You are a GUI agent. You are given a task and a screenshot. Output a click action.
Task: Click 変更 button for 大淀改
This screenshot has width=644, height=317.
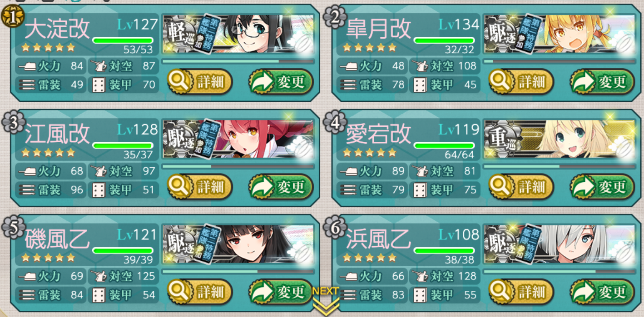(281, 82)
